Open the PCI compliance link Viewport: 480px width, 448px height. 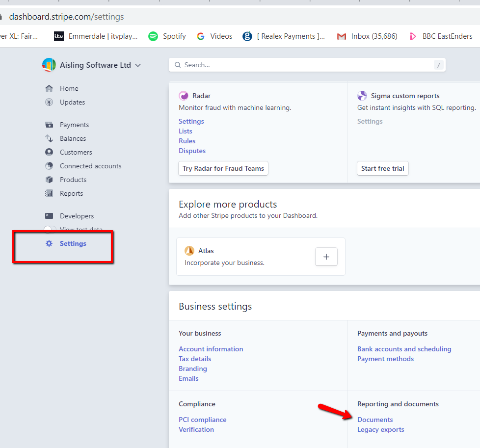pos(202,420)
